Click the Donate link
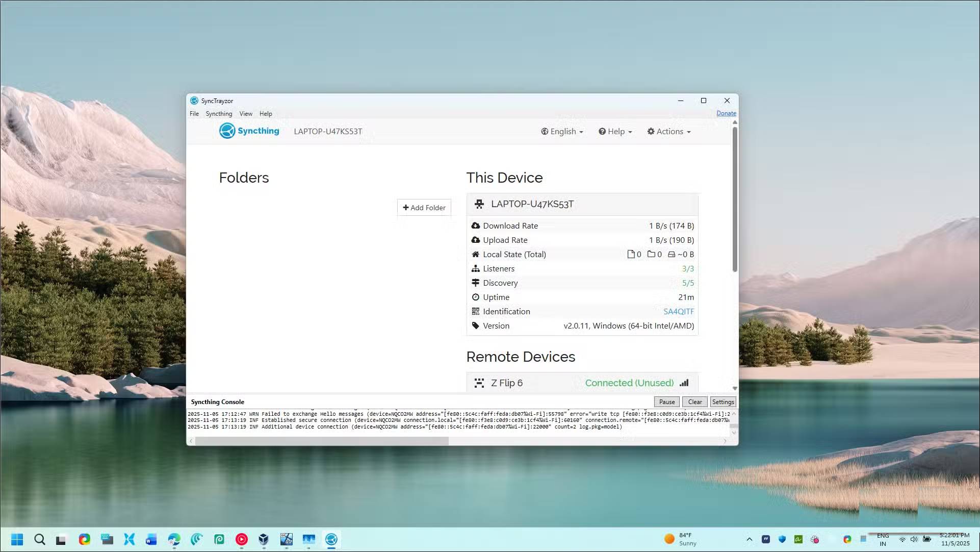This screenshot has height=552, width=980. pyautogui.click(x=726, y=113)
